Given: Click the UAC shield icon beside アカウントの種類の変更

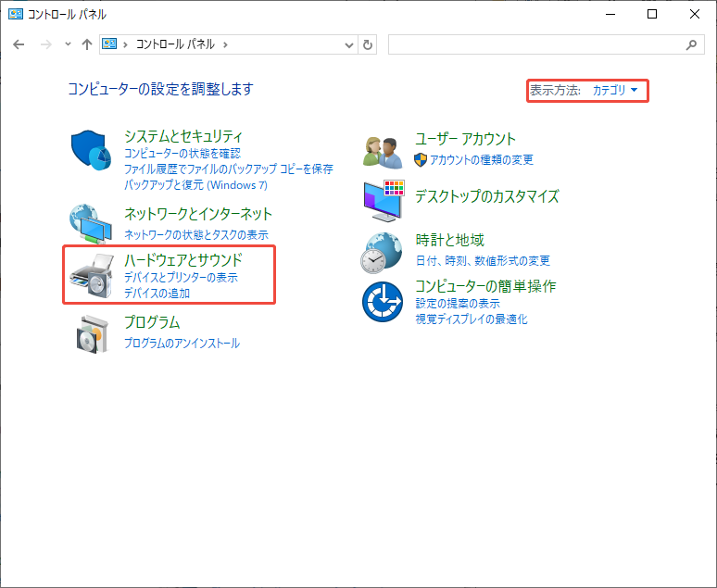Looking at the screenshot, I should point(421,159).
